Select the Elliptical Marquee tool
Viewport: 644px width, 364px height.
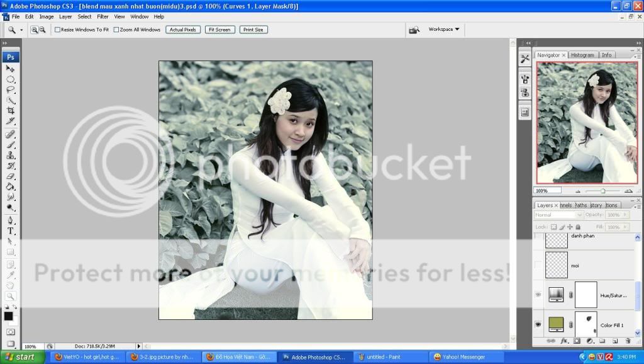(x=10, y=79)
